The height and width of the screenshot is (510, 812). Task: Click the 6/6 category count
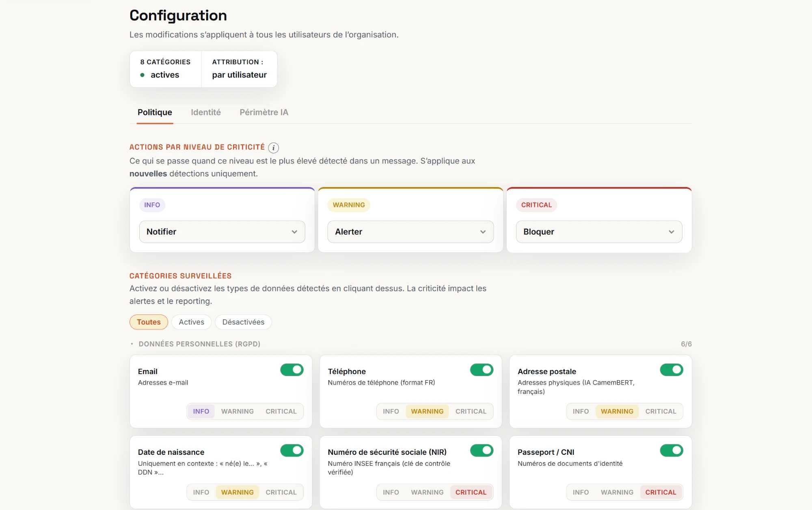[686, 344]
